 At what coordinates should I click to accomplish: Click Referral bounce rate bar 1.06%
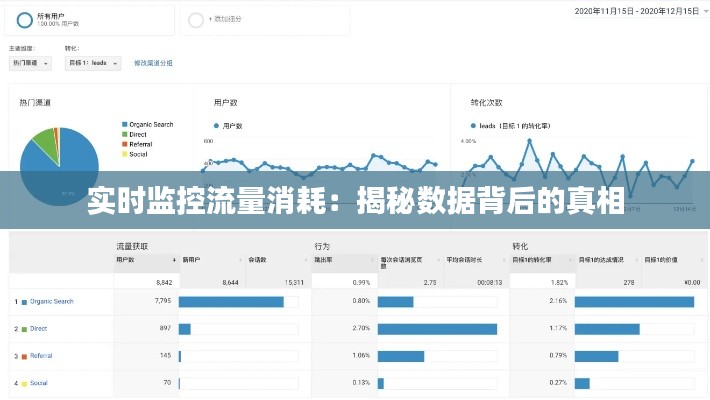point(401,356)
